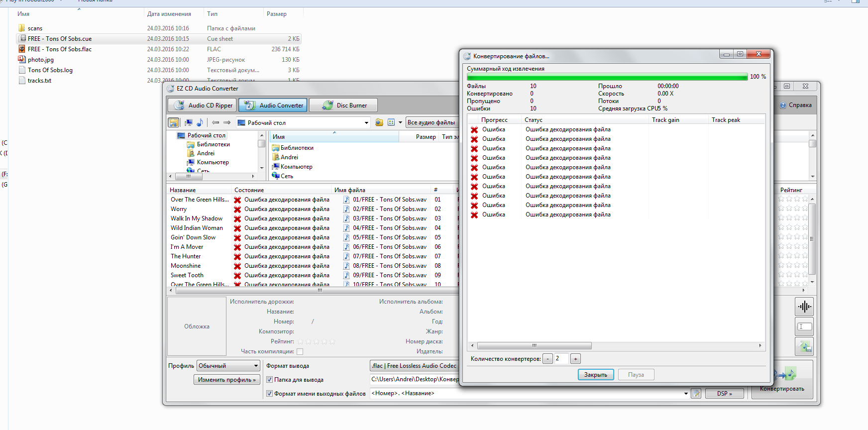Click the first red error icon in progress list
This screenshot has height=430, width=868.
[x=474, y=130]
